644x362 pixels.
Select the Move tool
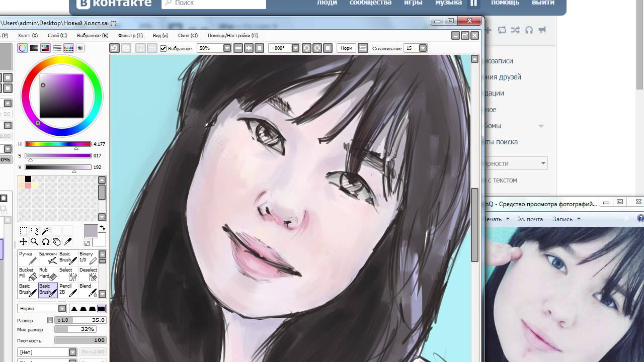(24, 242)
